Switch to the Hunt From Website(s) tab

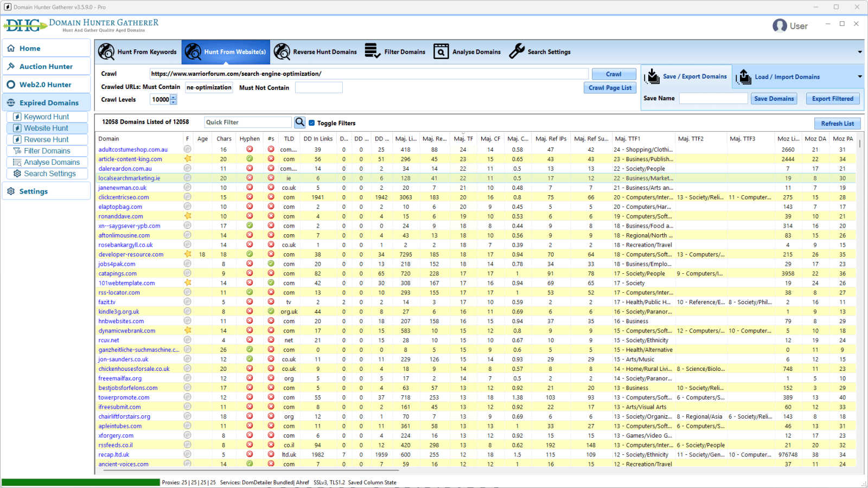point(226,52)
